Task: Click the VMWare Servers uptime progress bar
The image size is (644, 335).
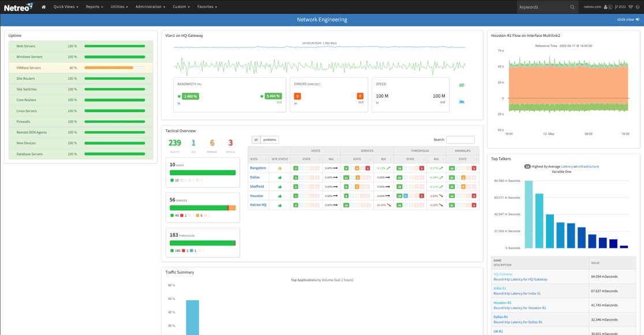Action: (x=114, y=68)
